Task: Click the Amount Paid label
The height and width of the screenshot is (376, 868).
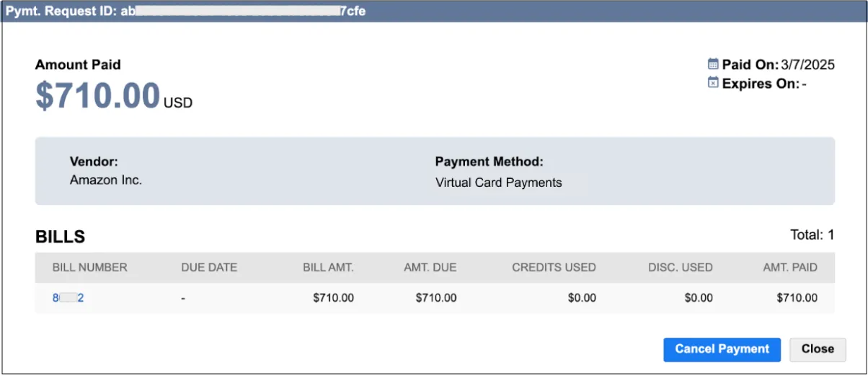Action: (x=78, y=64)
